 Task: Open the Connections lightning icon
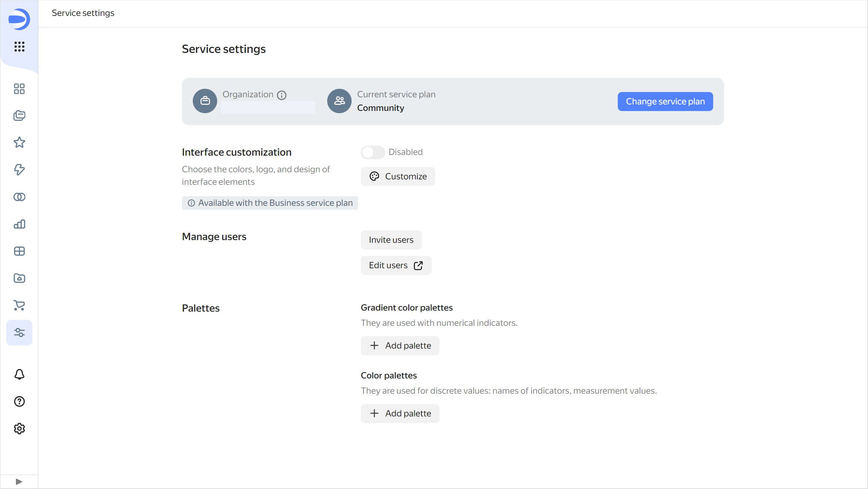tap(19, 170)
